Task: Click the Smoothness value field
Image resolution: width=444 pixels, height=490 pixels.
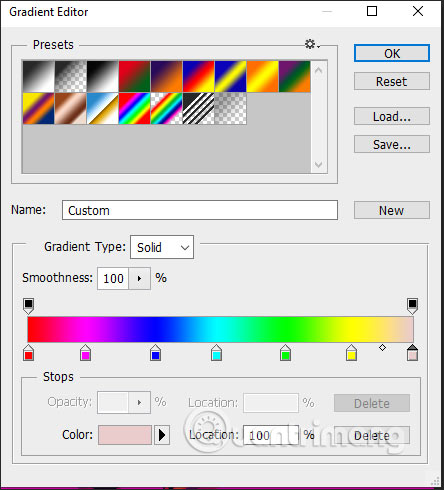Action: (x=113, y=278)
